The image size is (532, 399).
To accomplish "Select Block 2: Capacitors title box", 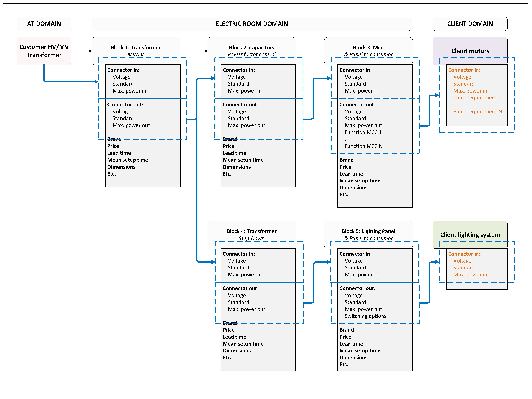I will (251, 48).
